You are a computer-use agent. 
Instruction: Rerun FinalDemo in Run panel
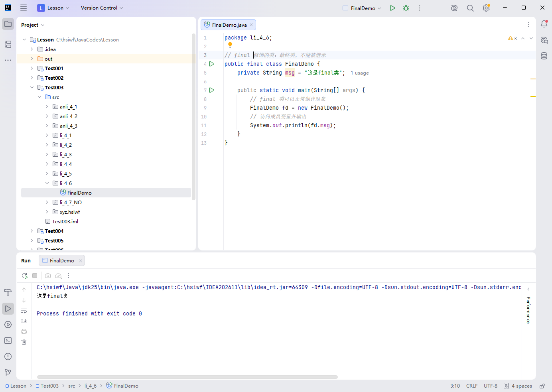25,276
